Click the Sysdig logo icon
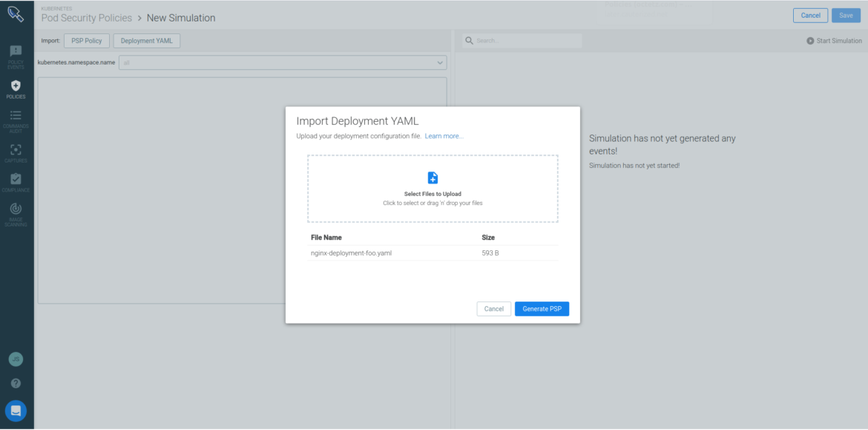 [x=16, y=14]
